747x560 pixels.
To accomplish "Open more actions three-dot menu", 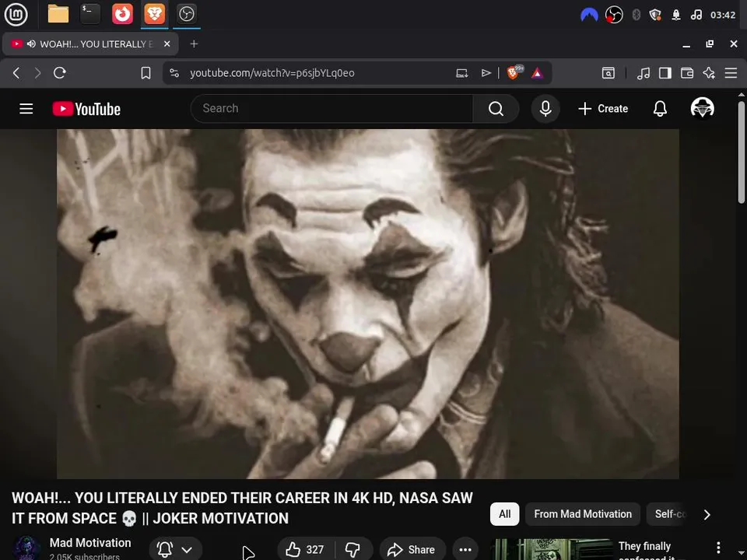I will pos(465,550).
